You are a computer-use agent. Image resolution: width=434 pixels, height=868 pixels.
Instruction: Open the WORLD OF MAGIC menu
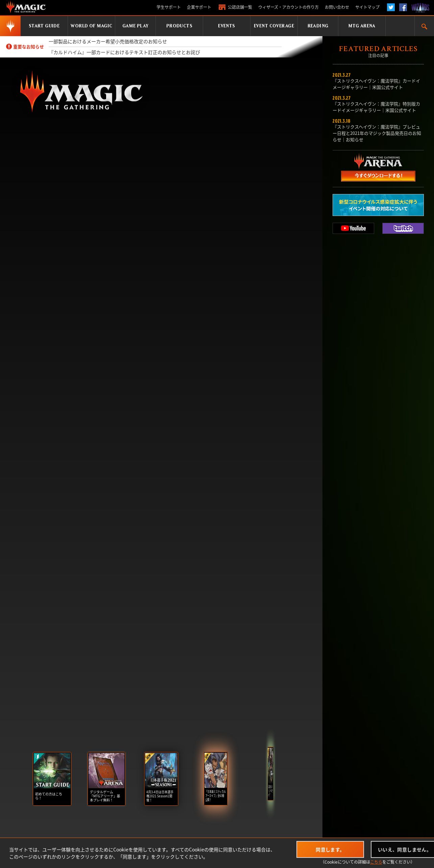(91, 26)
